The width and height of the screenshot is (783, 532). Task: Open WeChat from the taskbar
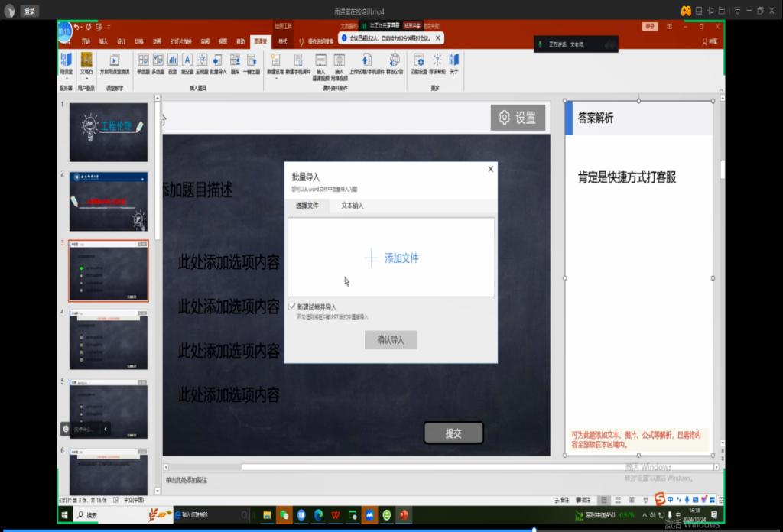tap(284, 515)
